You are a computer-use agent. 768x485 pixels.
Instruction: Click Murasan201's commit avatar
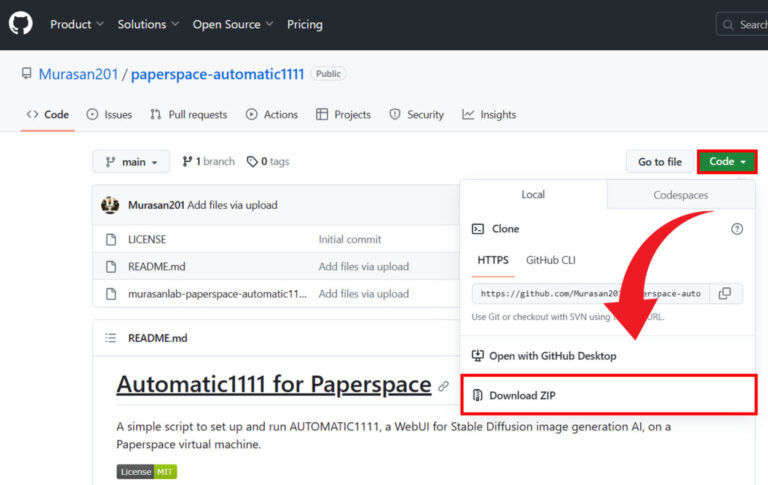(111, 205)
